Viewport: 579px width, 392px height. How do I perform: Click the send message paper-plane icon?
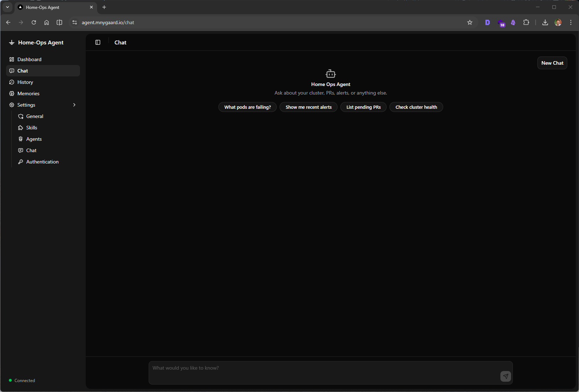pyautogui.click(x=505, y=376)
